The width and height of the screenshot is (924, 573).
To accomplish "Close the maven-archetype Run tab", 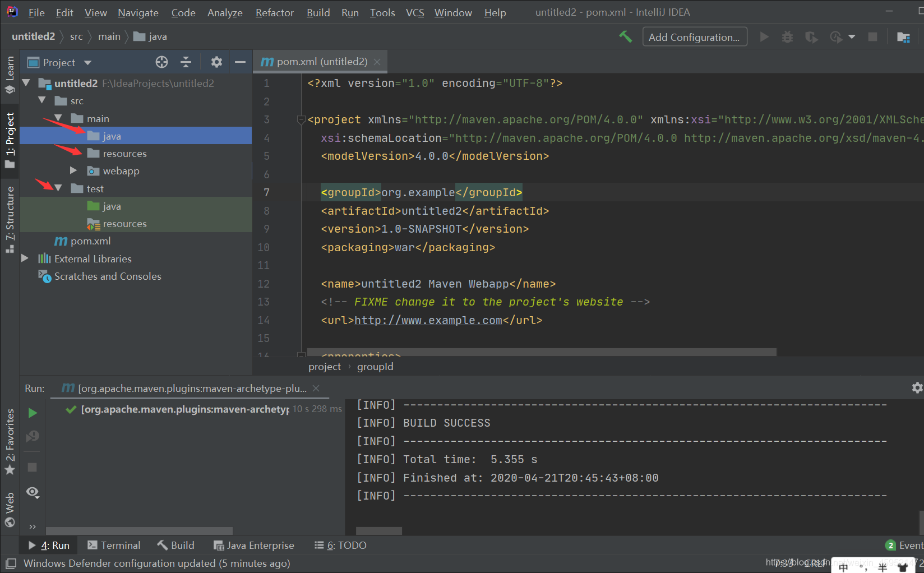I will [x=316, y=388].
